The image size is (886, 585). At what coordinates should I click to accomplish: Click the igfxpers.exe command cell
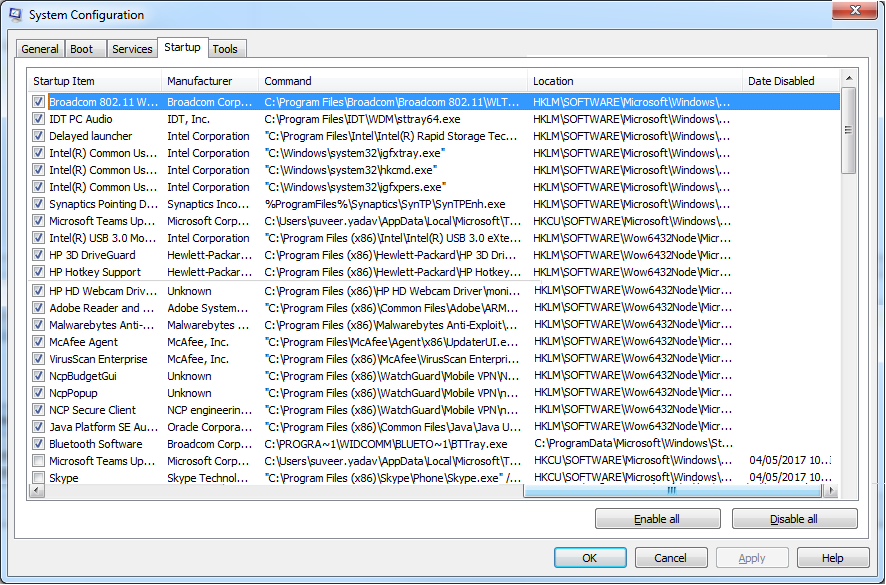coord(355,187)
